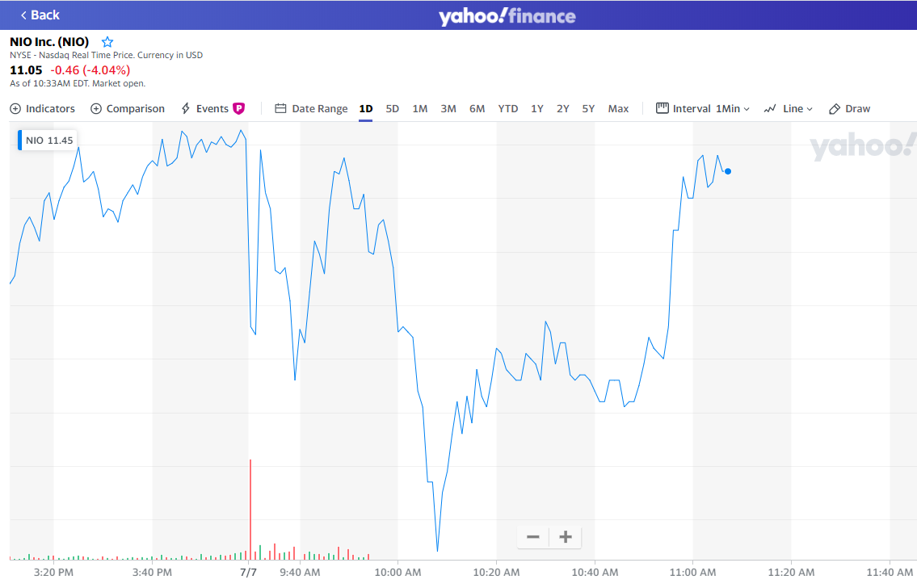The width and height of the screenshot is (917, 588).
Task: Click the Yahoo Finance logo
Action: tap(507, 16)
